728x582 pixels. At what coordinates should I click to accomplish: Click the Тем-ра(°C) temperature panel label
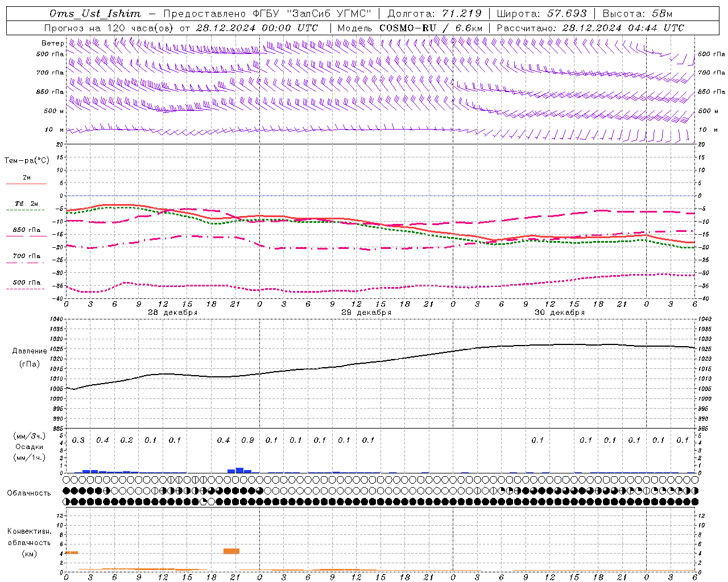pyautogui.click(x=27, y=161)
